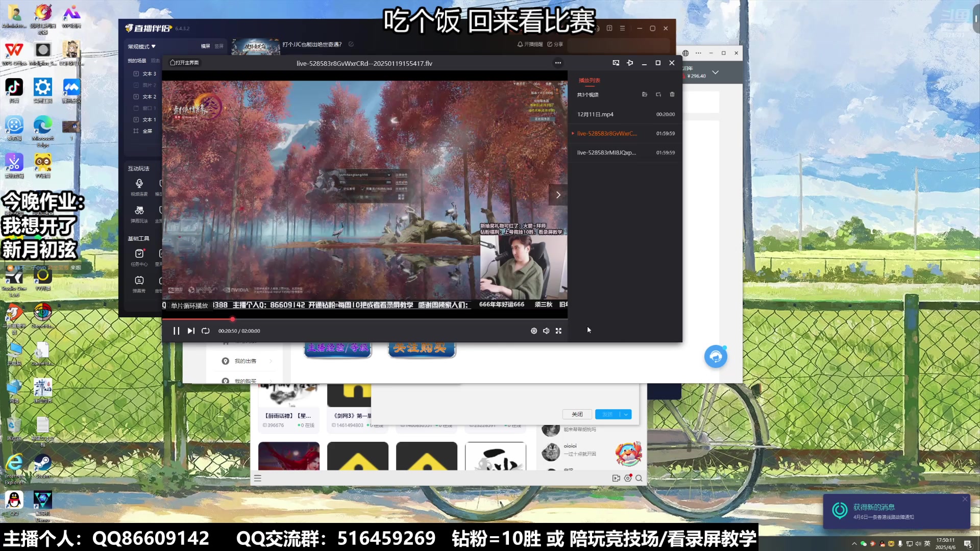
Task: Collapse the playlist panel with arrow
Action: click(x=558, y=195)
